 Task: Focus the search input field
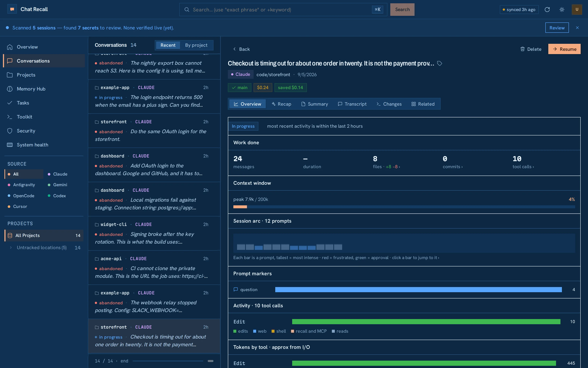[x=283, y=10]
